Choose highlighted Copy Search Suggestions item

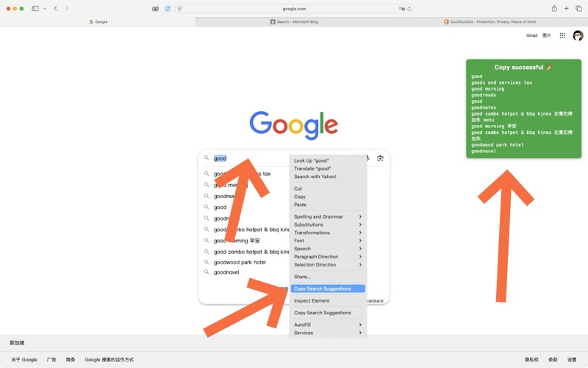click(x=327, y=289)
